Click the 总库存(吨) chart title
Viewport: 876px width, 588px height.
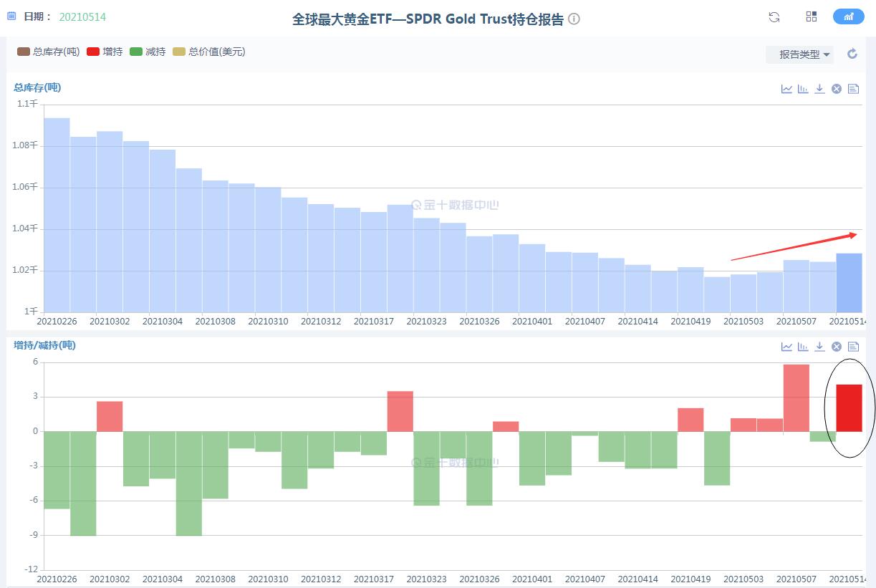pos(37,87)
